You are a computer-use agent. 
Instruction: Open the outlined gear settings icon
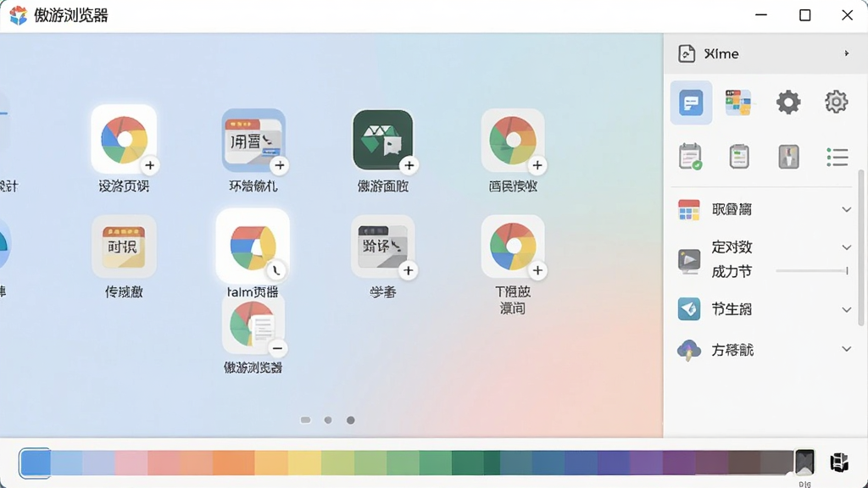click(836, 103)
